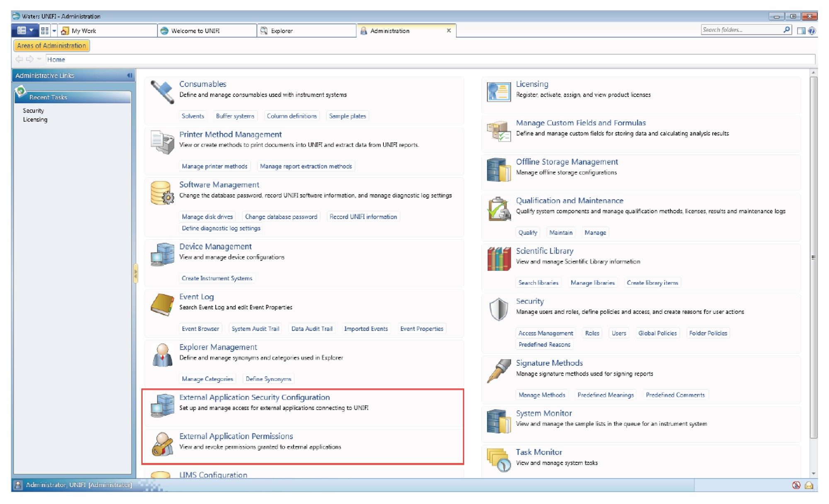This screenshot has width=829, height=504.
Task: Click the Device Management computer icon
Action: tap(162, 254)
